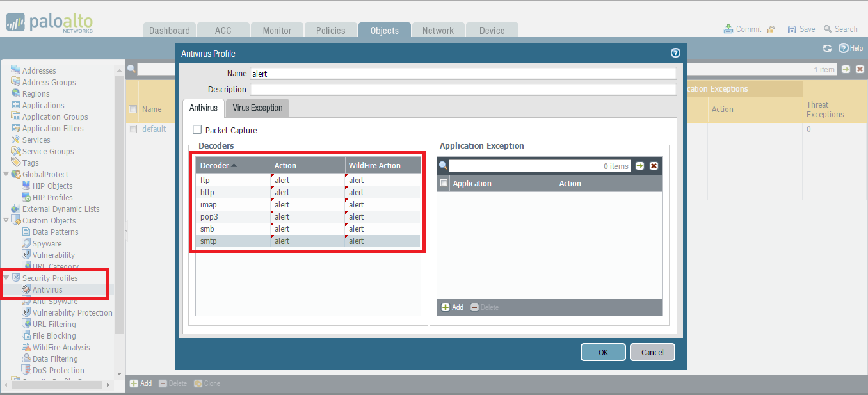Click the DoS Protection icon
The image size is (868, 395).
26,369
